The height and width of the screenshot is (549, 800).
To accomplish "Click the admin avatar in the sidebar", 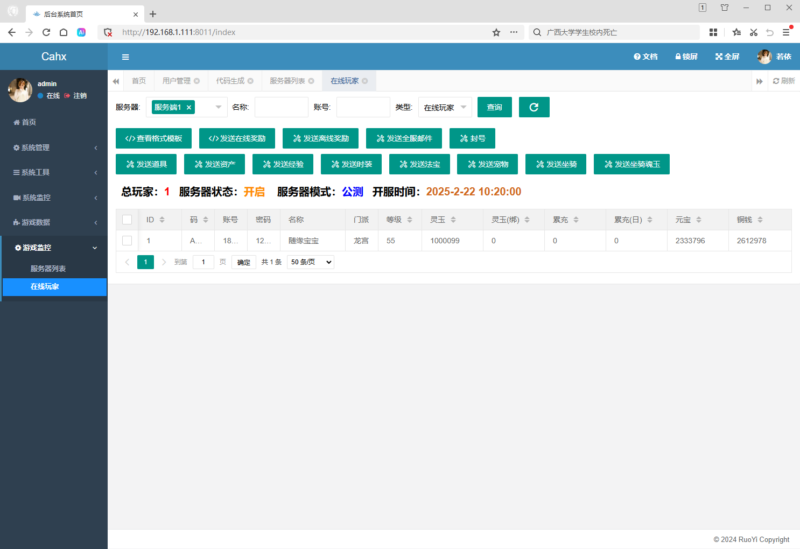I will [x=20, y=90].
